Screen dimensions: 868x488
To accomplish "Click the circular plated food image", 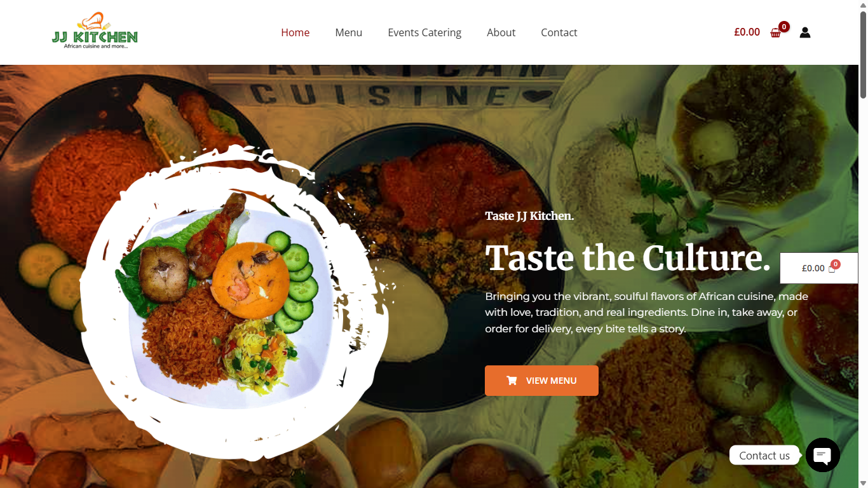I will (235, 302).
